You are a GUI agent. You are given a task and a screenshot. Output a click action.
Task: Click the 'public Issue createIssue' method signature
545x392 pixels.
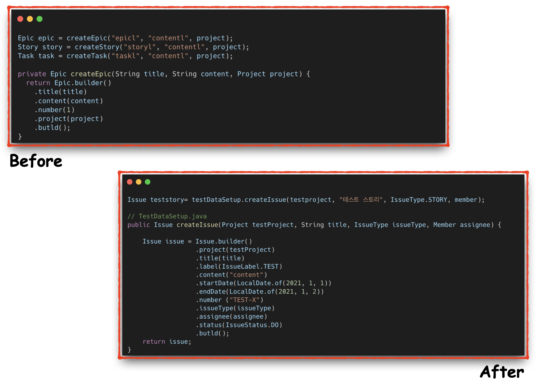click(x=314, y=225)
